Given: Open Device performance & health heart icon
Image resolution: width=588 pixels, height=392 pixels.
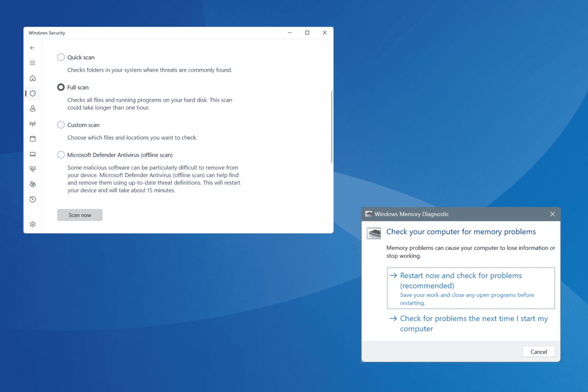Looking at the screenshot, I should (33, 169).
